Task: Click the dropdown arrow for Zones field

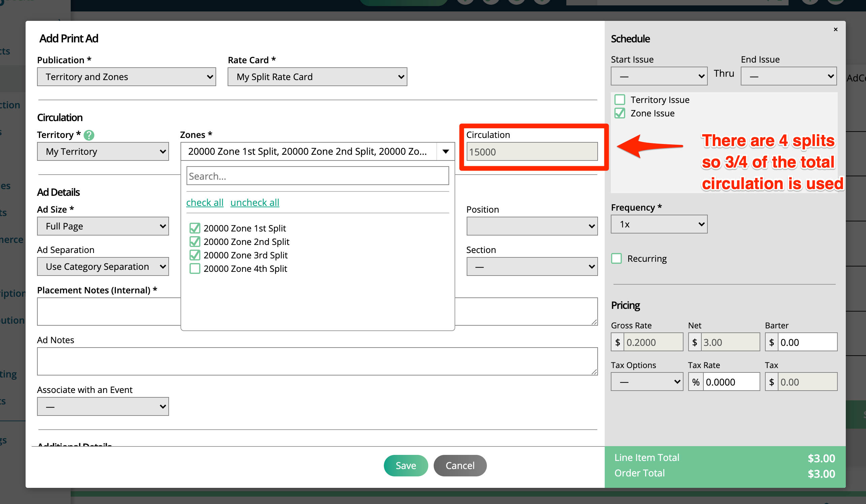Action: pyautogui.click(x=446, y=151)
